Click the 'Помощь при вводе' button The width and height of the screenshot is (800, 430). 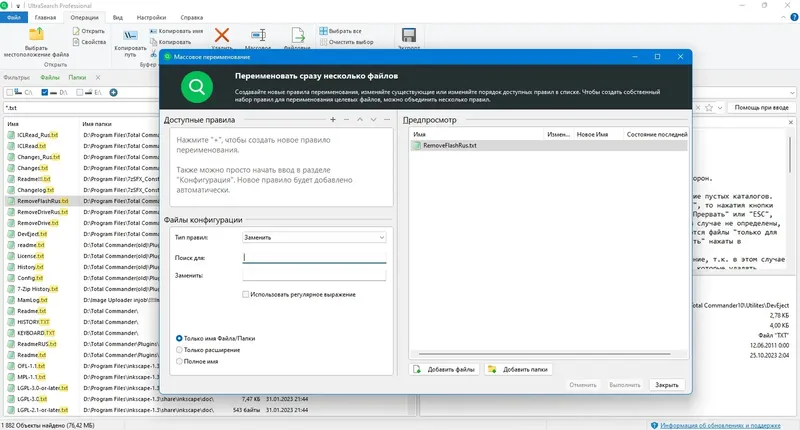point(761,108)
